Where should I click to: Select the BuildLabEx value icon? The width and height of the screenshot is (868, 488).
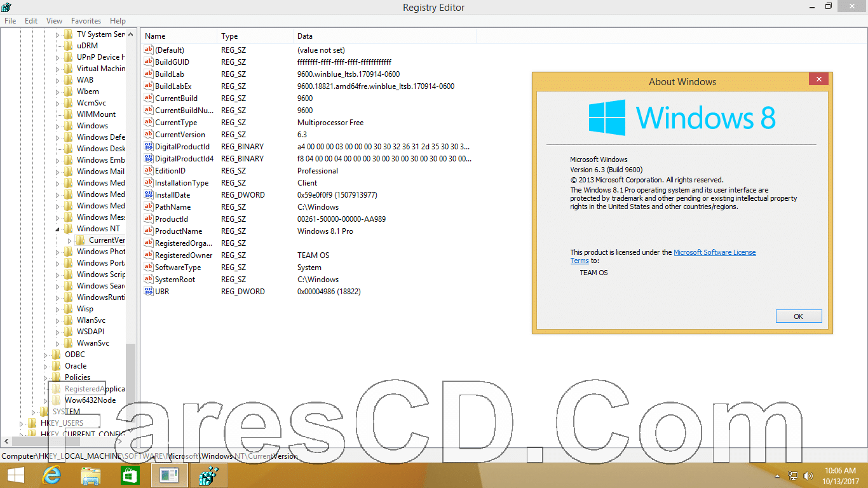[149, 86]
